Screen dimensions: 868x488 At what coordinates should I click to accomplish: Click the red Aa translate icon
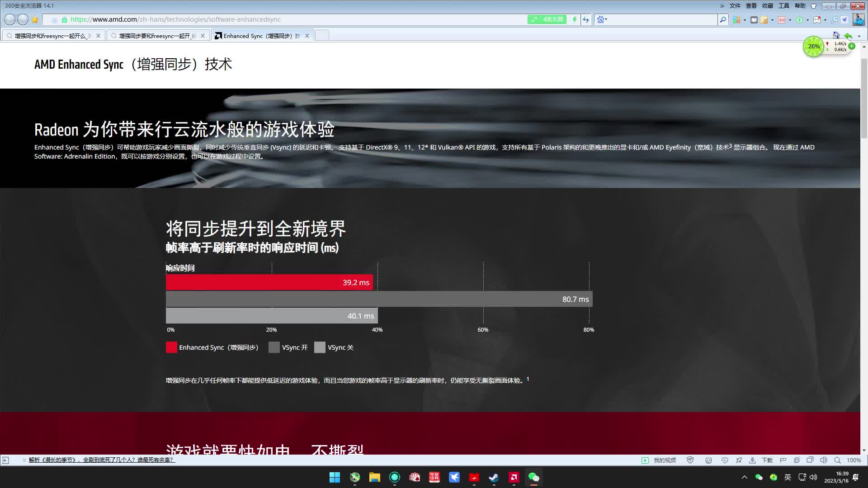point(782,19)
